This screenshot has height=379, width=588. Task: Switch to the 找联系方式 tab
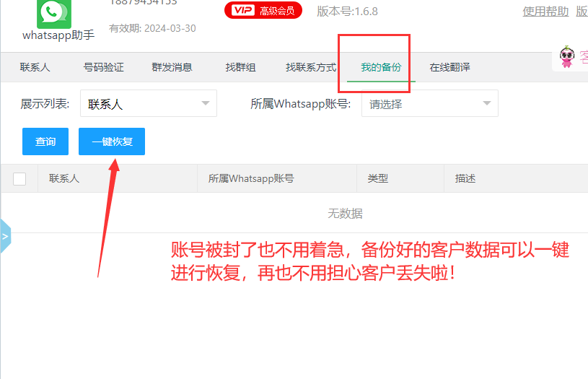311,67
